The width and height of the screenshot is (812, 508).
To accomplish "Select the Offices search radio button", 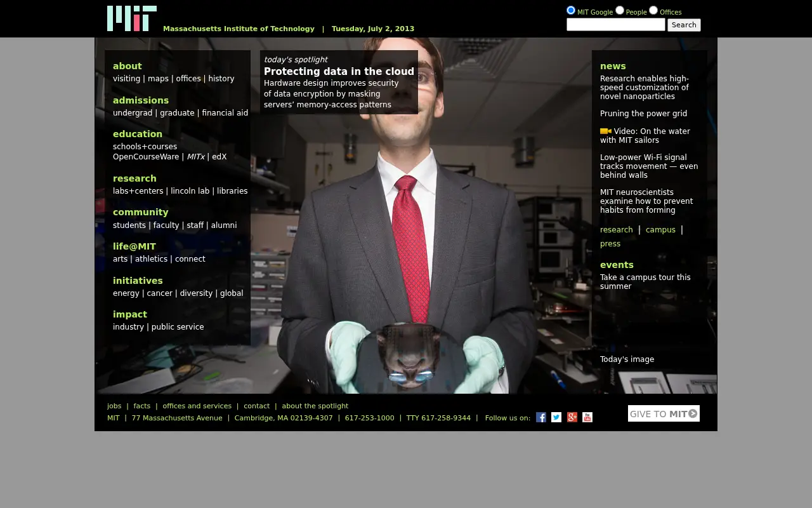I will coord(653,10).
